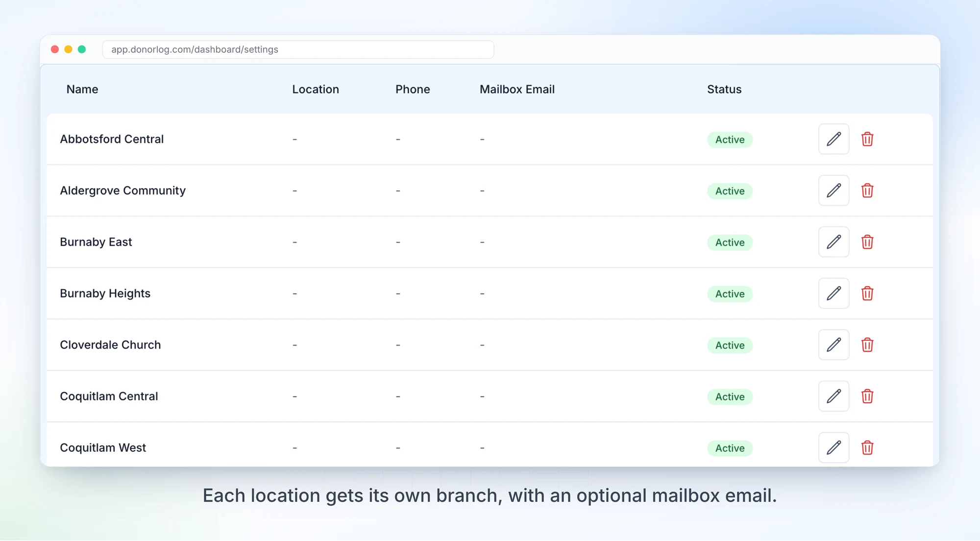Click Active badge for Aldergrove Community
Screen dimensions: 980x541
[730, 191]
